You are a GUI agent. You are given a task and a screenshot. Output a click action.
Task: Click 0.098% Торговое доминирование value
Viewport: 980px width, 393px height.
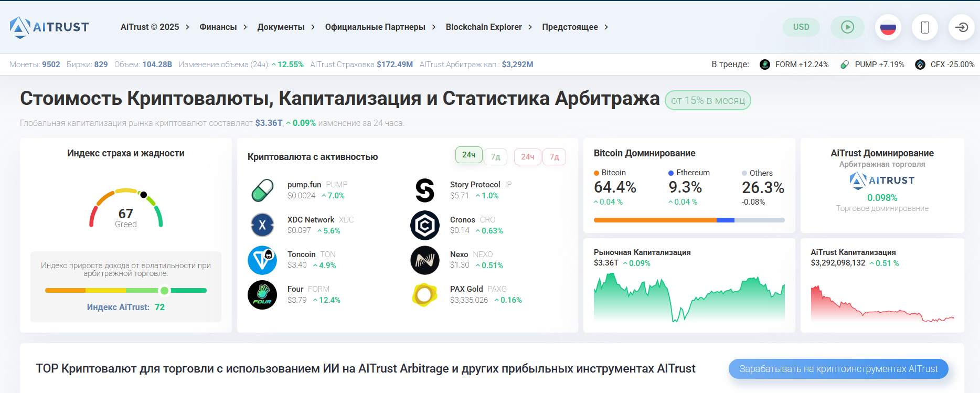[882, 198]
